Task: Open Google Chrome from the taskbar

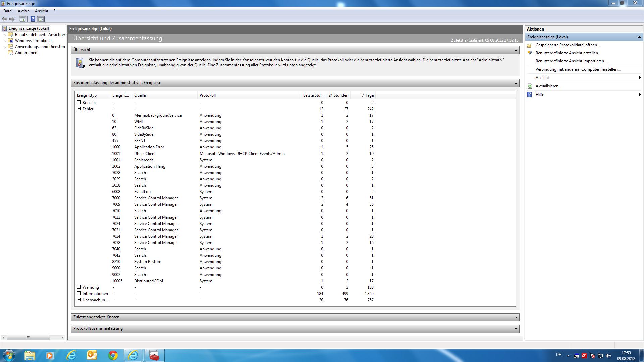Action: pyautogui.click(x=113, y=355)
